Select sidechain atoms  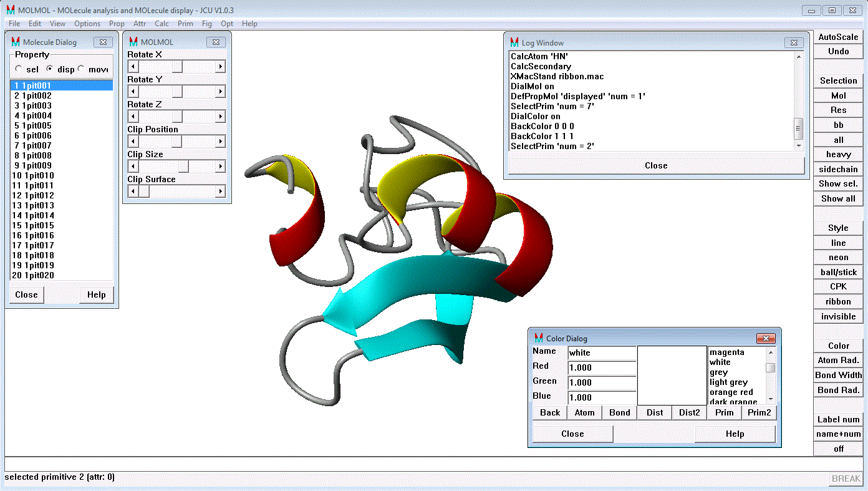(837, 169)
